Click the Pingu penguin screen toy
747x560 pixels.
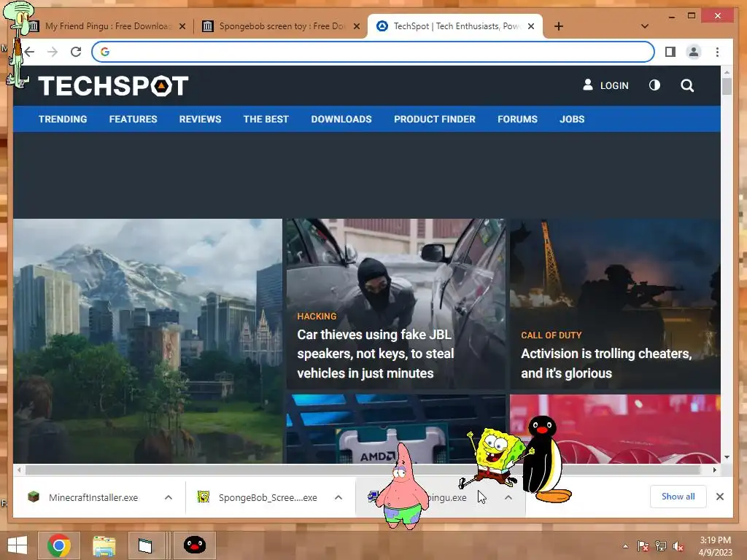click(x=544, y=459)
